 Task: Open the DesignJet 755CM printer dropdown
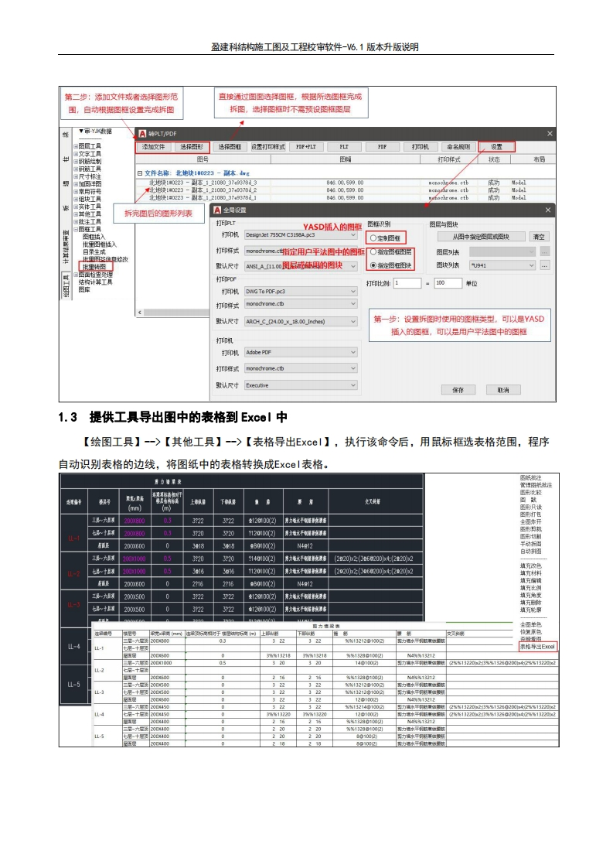pos(301,234)
